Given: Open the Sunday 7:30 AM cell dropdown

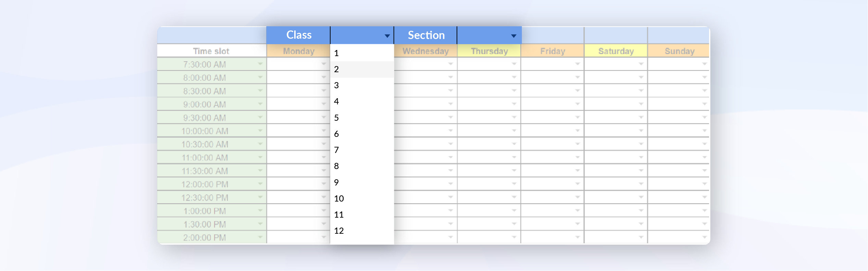Looking at the screenshot, I should tap(704, 64).
